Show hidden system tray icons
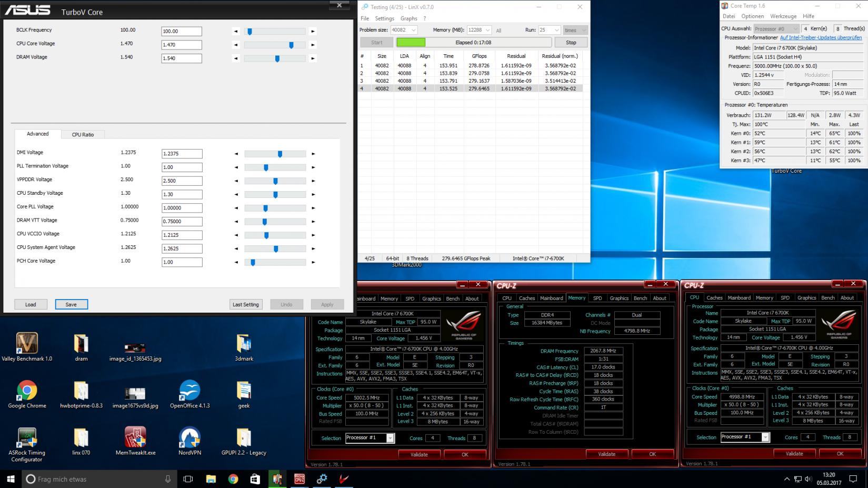The height and width of the screenshot is (488, 868). (786, 479)
